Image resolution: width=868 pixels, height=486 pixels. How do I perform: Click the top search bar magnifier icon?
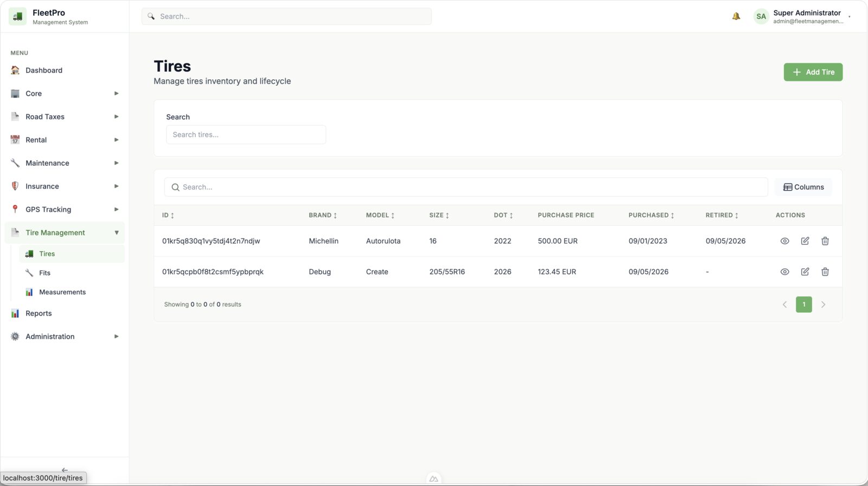[x=151, y=16]
